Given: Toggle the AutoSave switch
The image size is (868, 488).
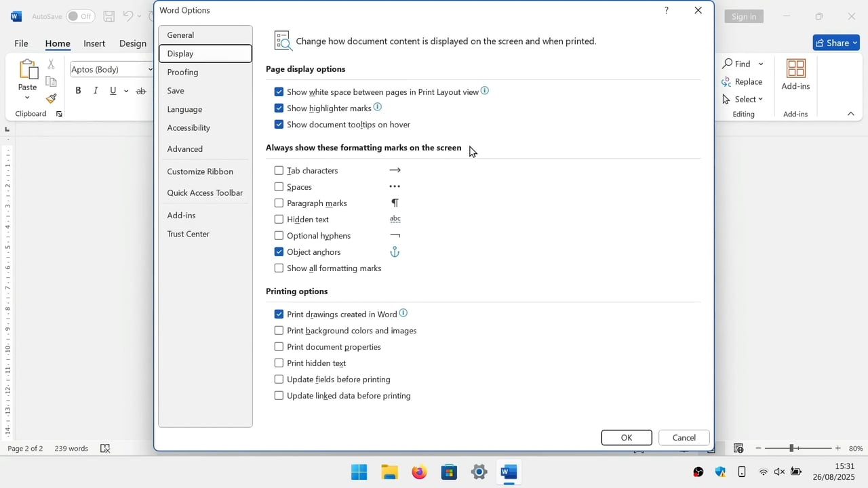Looking at the screenshot, I should 80,16.
